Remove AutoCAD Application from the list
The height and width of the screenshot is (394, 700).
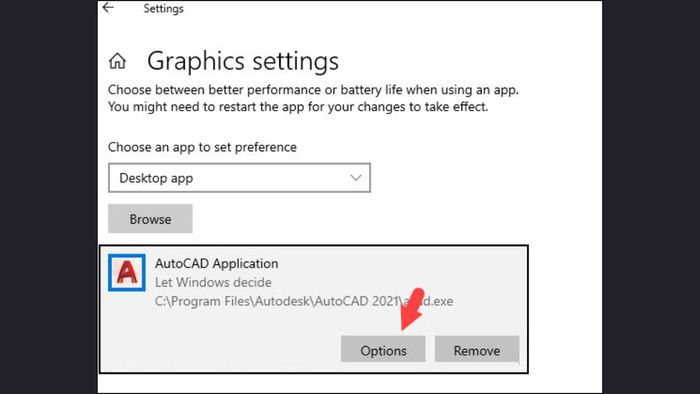coord(477,350)
